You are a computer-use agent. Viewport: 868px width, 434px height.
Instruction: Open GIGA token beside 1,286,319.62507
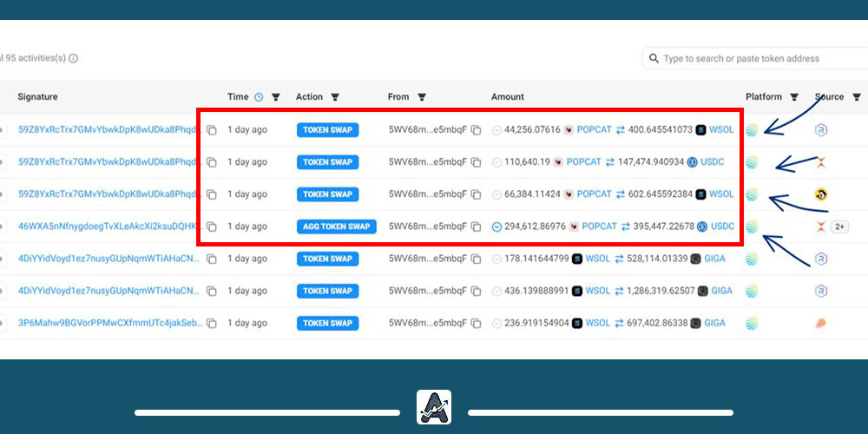pos(722,291)
